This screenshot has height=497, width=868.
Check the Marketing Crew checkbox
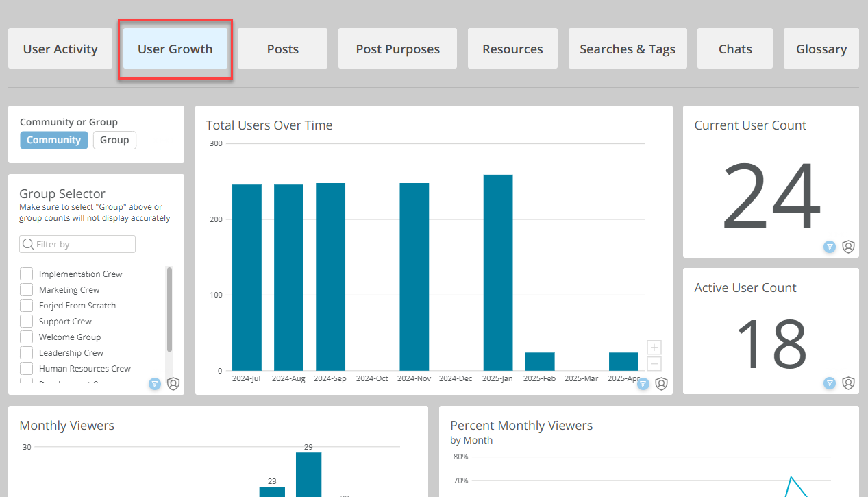(26, 289)
